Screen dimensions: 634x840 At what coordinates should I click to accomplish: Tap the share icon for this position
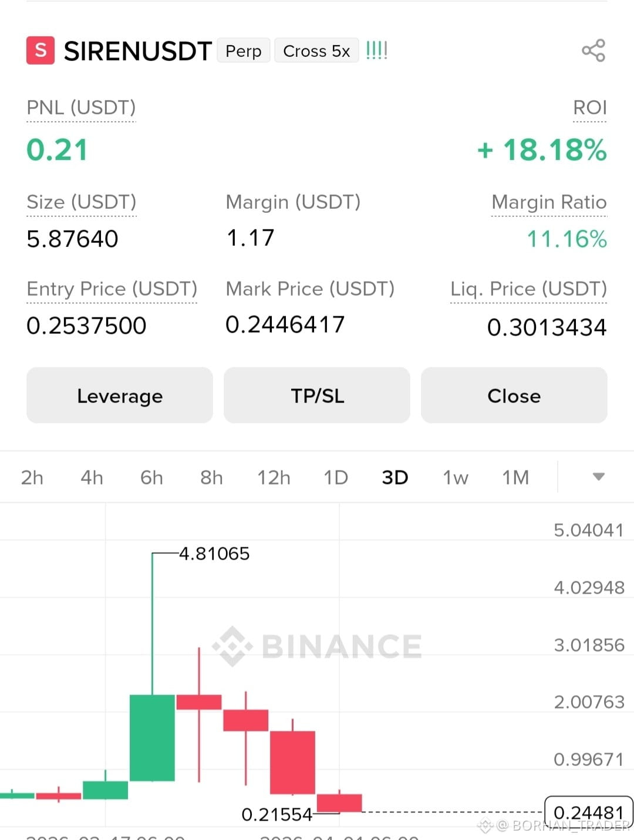(x=593, y=50)
